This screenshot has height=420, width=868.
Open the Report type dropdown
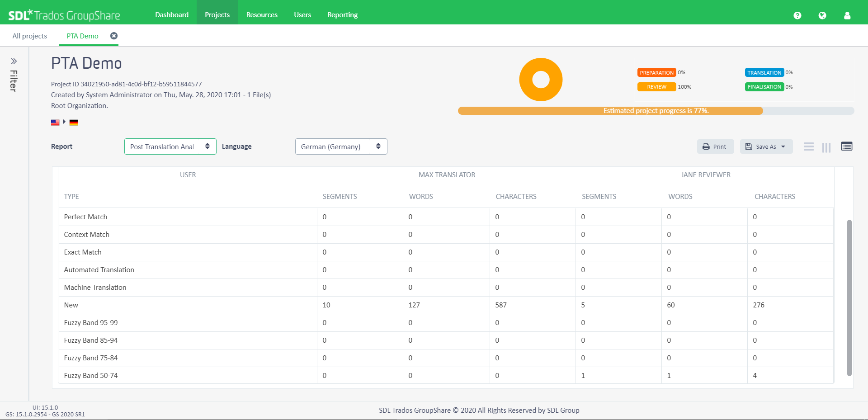pyautogui.click(x=170, y=146)
